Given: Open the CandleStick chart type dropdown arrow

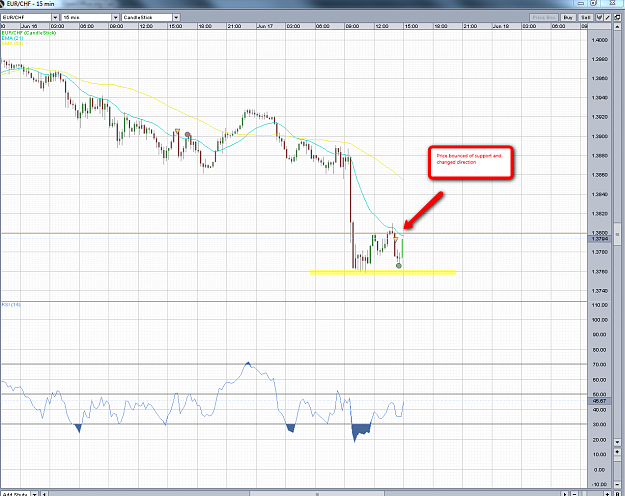Looking at the screenshot, I should pyautogui.click(x=176, y=18).
